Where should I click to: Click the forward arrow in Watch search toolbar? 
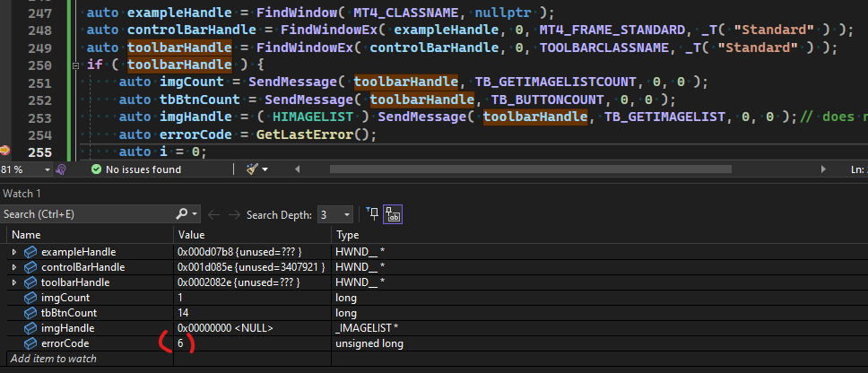[236, 214]
